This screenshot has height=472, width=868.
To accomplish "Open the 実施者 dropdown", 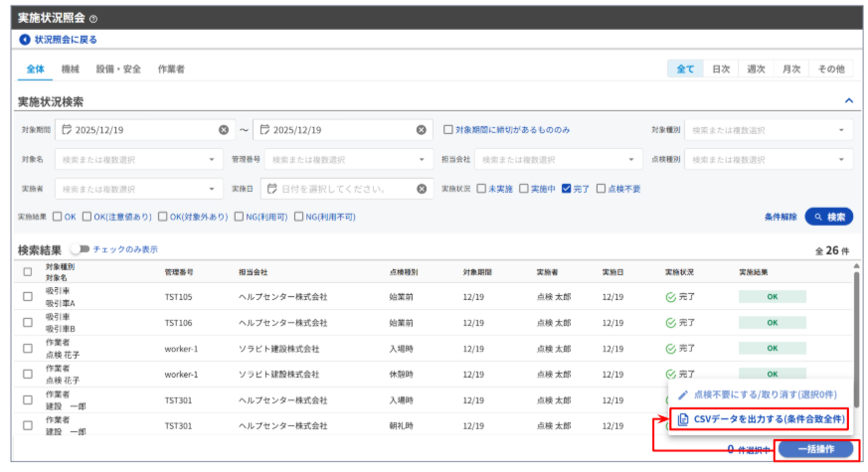I will tap(139, 189).
